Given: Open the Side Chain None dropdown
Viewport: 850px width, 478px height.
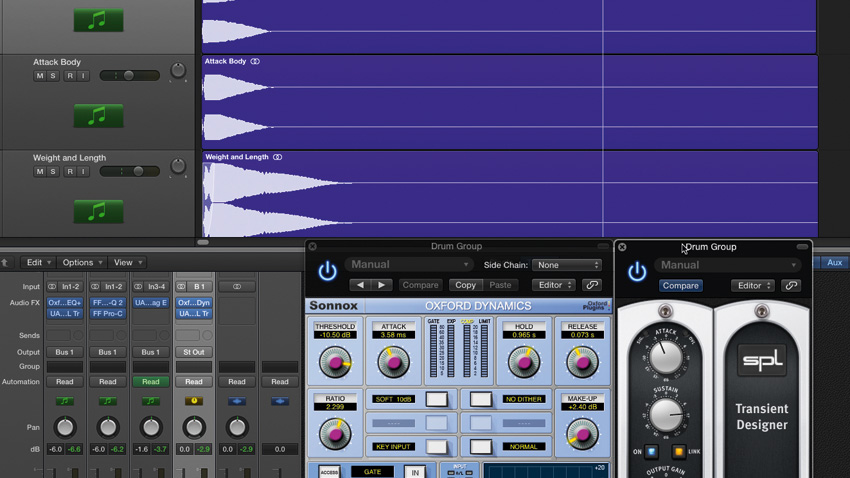Looking at the screenshot, I should pyautogui.click(x=567, y=265).
